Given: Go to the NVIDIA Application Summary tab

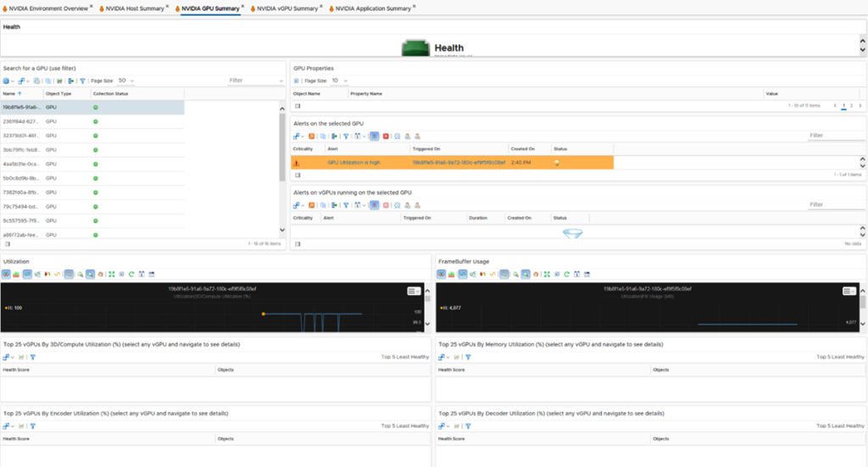Looking at the screenshot, I should click(x=373, y=8).
